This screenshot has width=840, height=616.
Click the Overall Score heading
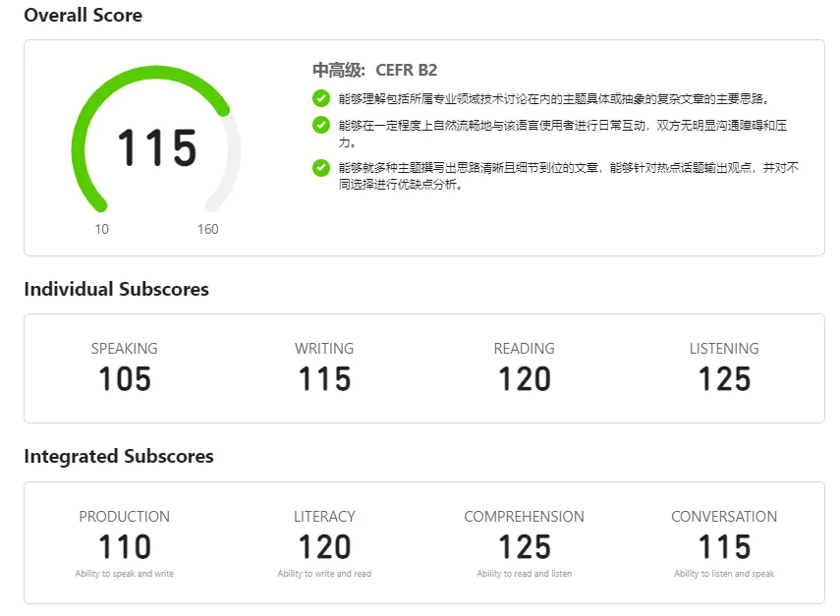(x=84, y=15)
